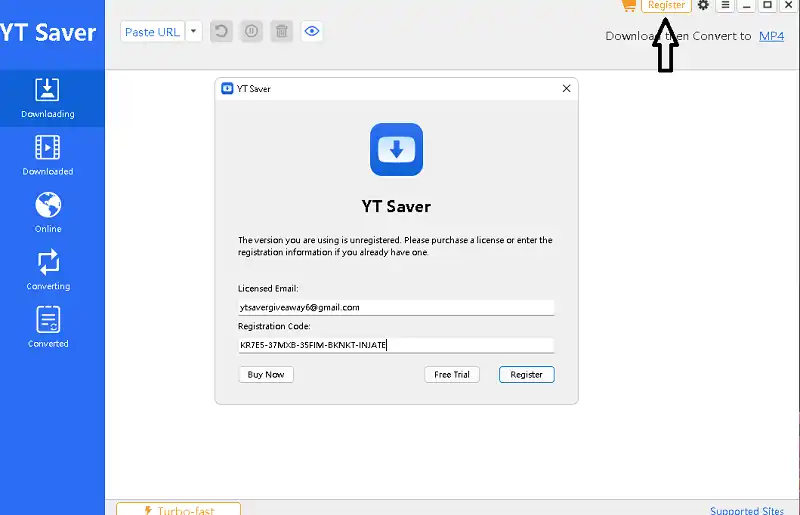Go to the Converting section
The width and height of the screenshot is (800, 515).
(48, 269)
